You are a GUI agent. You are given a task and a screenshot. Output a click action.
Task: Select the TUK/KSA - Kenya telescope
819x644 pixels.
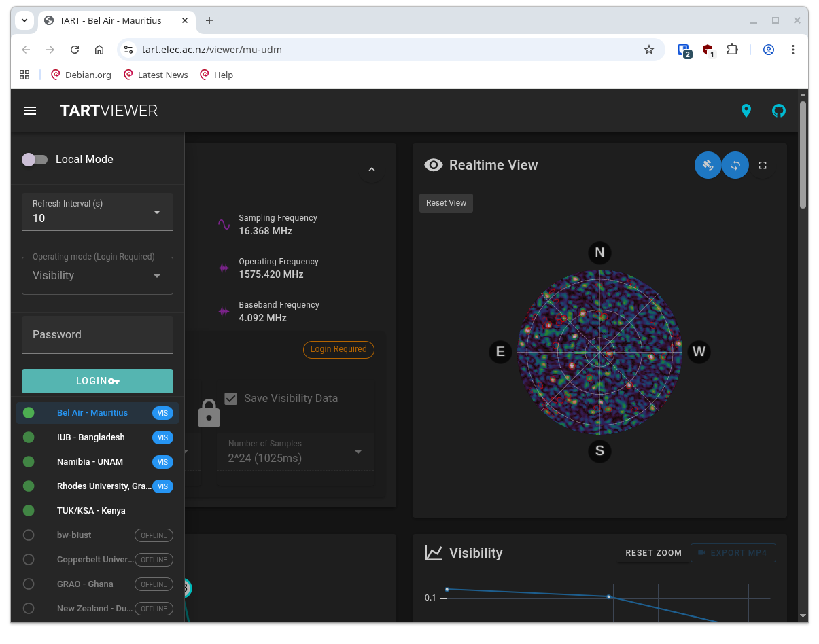[91, 511]
